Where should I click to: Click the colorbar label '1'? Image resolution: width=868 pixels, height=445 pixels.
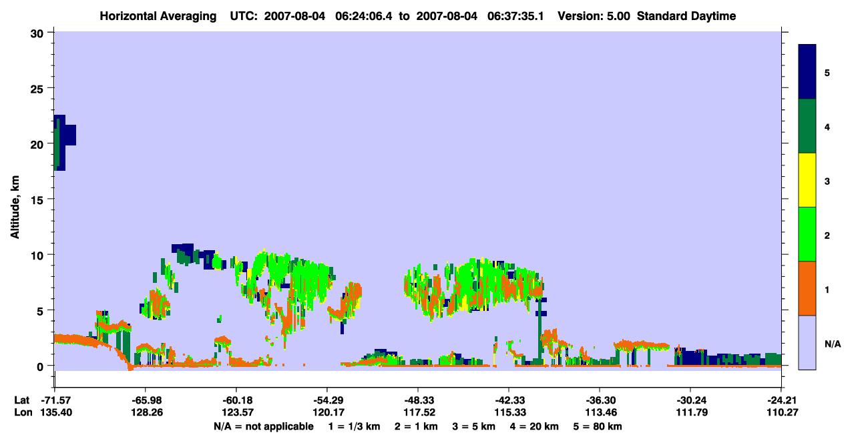pyautogui.click(x=827, y=290)
